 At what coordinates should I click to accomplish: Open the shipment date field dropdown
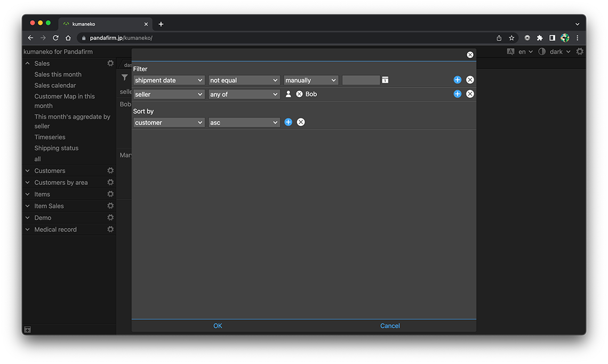tap(169, 80)
